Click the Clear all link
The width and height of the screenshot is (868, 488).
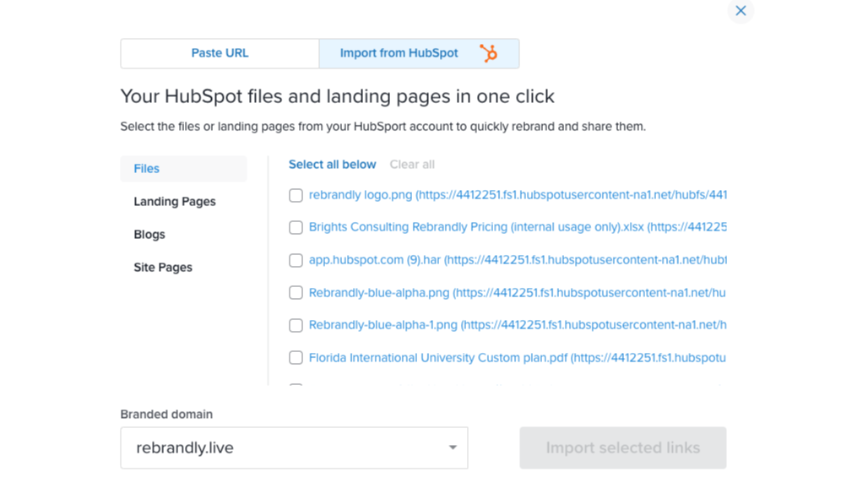[412, 165]
